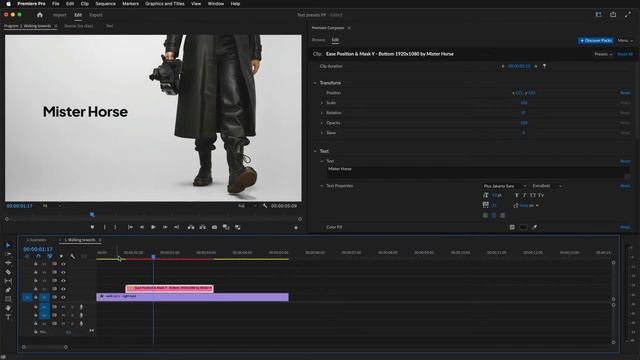The image size is (640, 360).
Task: Select the Type tool
Action: (x=8, y=317)
